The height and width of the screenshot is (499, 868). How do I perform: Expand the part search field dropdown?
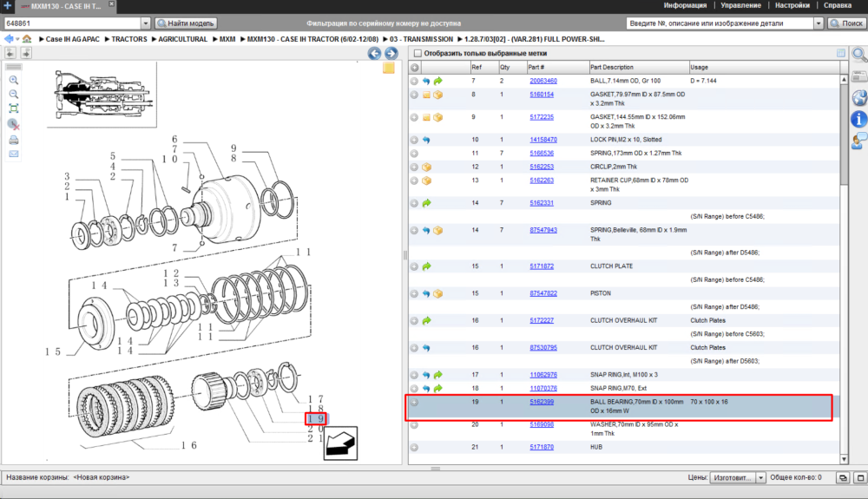[819, 23]
